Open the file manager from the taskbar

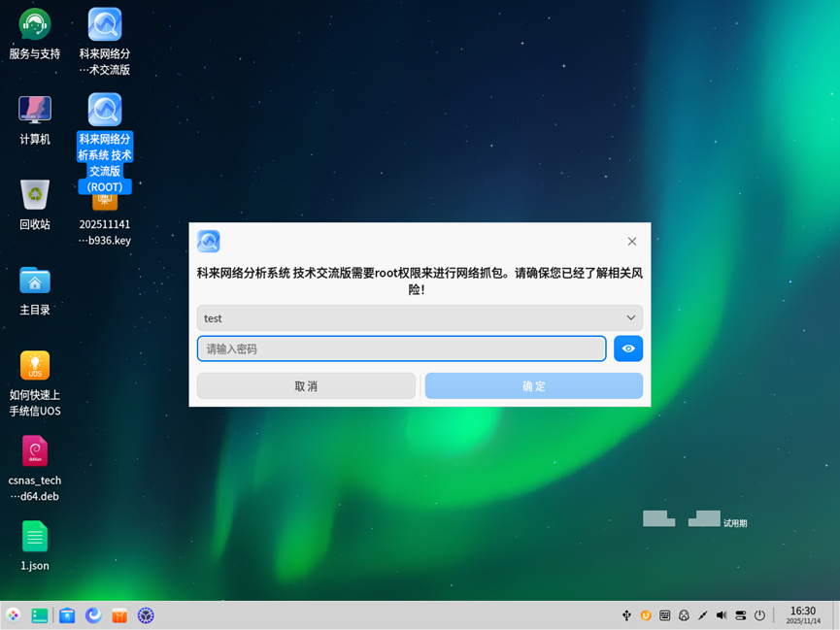point(67,614)
